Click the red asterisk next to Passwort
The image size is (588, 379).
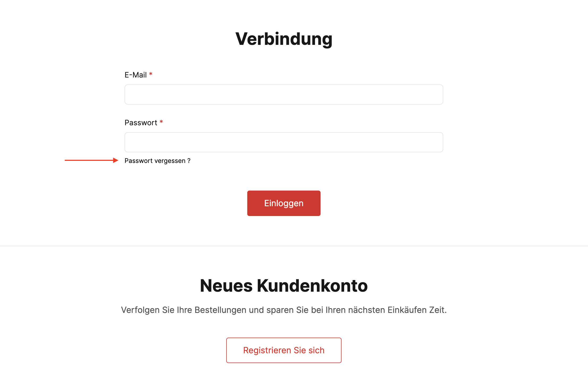[161, 122]
